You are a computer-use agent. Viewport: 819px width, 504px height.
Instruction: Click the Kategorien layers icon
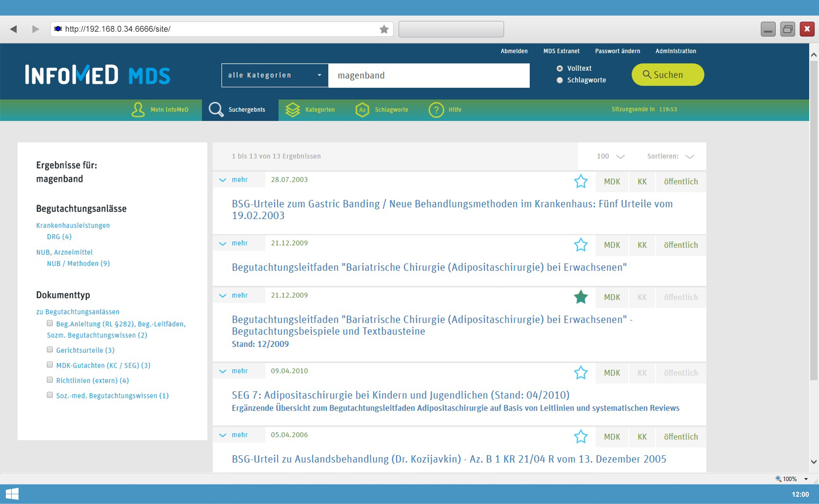[292, 110]
